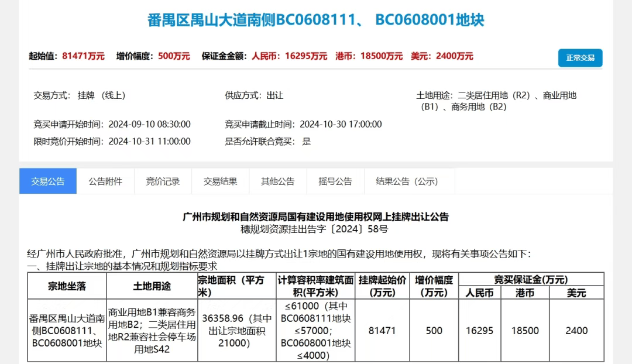Click the notice number 穗规划资源挂出告字〔2024〕58号

pos(315,229)
